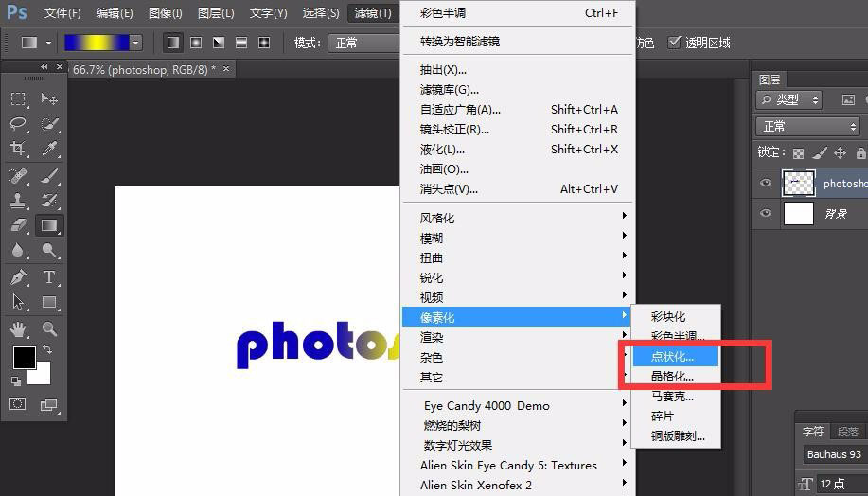Choose angle gradient style
This screenshot has height=496, width=868.
(x=219, y=42)
